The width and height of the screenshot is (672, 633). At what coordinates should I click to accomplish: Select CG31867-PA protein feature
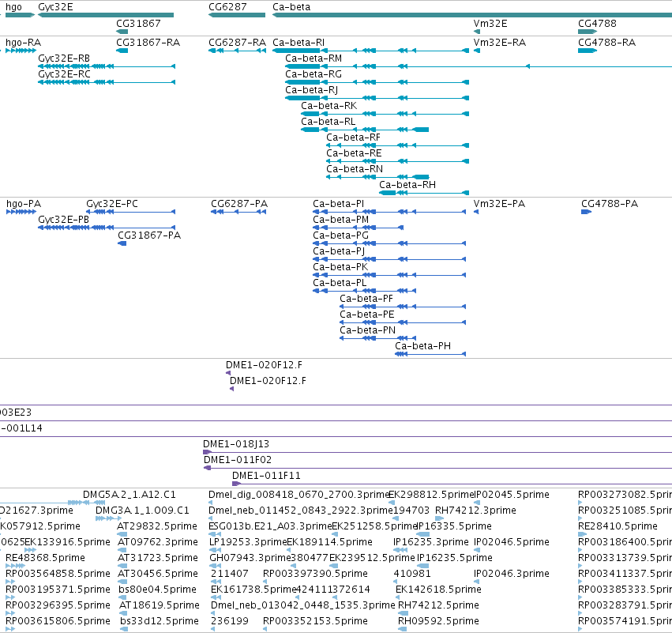click(x=122, y=243)
